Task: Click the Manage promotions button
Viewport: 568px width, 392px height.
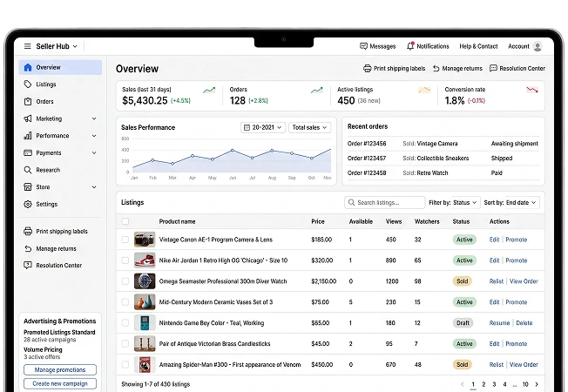Action: (x=60, y=370)
